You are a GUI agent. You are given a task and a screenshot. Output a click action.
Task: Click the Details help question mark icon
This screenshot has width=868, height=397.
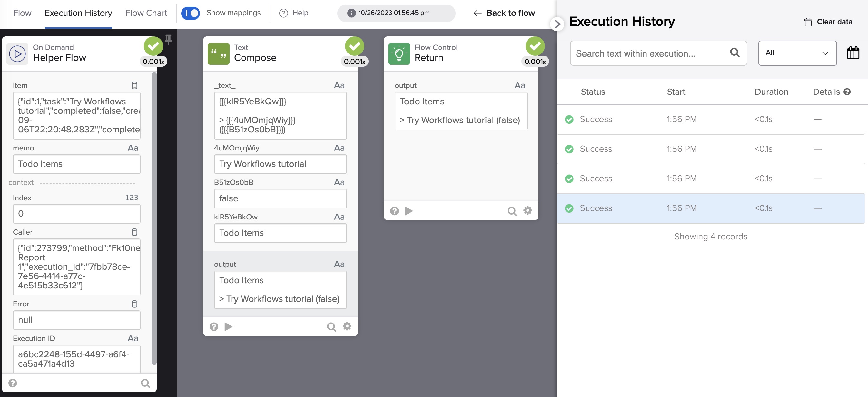(x=847, y=92)
